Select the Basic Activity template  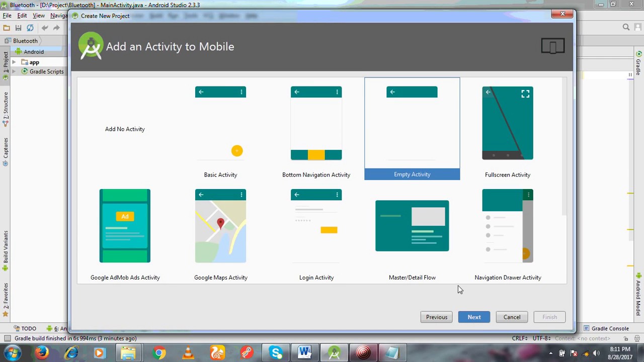(220, 129)
